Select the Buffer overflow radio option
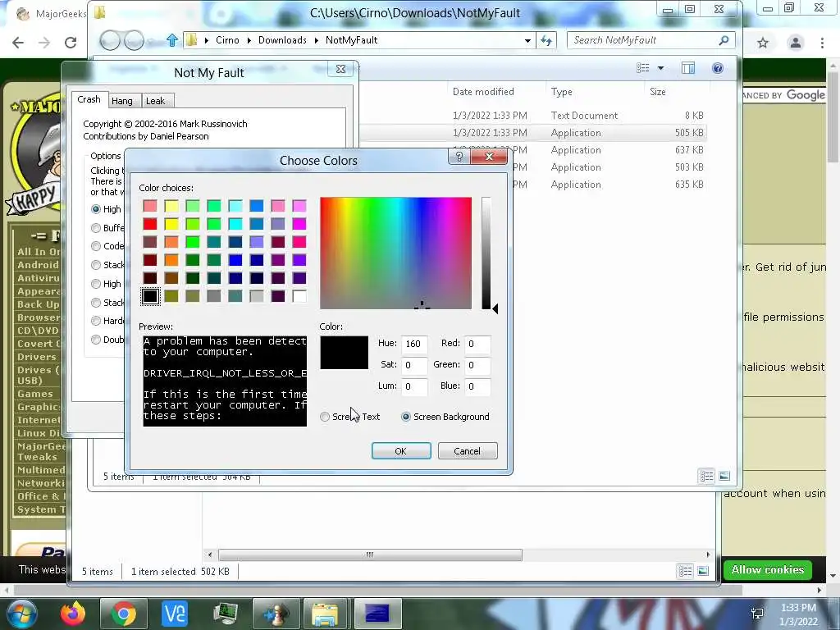Image resolution: width=840 pixels, height=630 pixels. [96, 228]
